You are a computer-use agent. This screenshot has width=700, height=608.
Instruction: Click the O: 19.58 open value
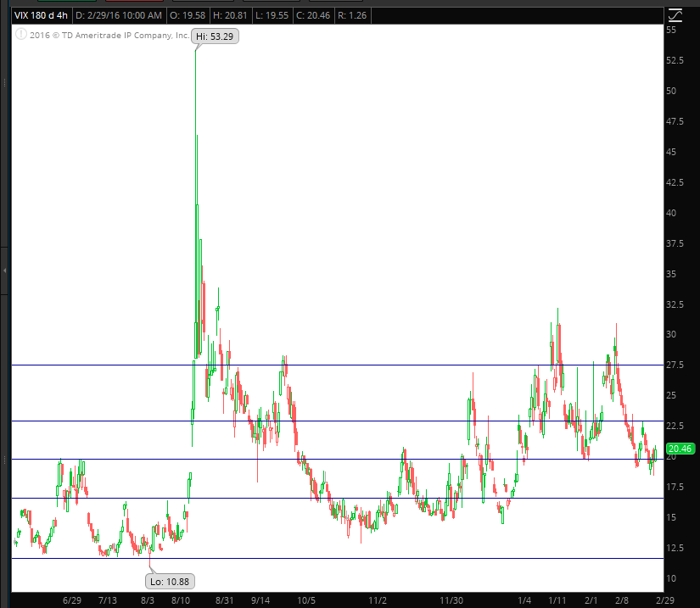[x=188, y=15]
